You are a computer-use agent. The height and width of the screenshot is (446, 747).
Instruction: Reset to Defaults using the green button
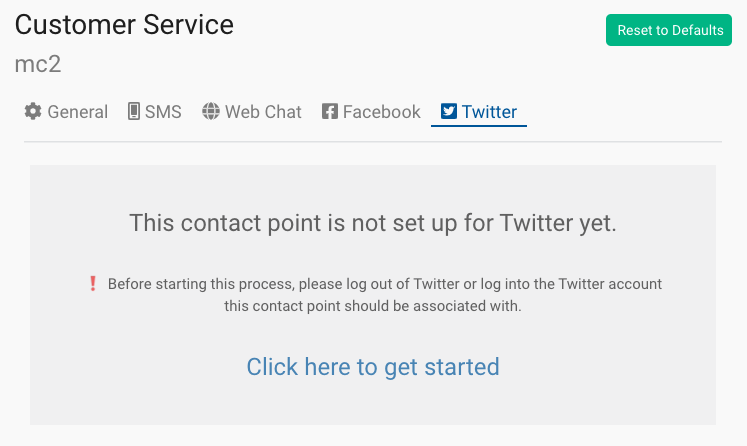coord(669,30)
